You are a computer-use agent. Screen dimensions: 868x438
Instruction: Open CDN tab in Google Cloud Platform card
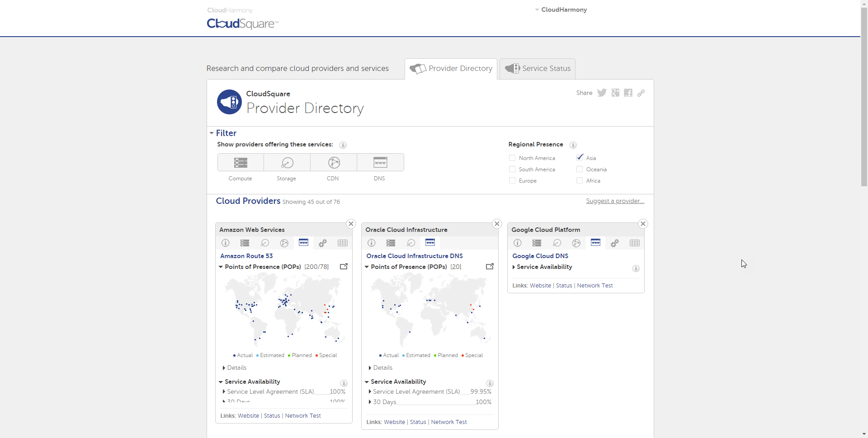pos(576,243)
